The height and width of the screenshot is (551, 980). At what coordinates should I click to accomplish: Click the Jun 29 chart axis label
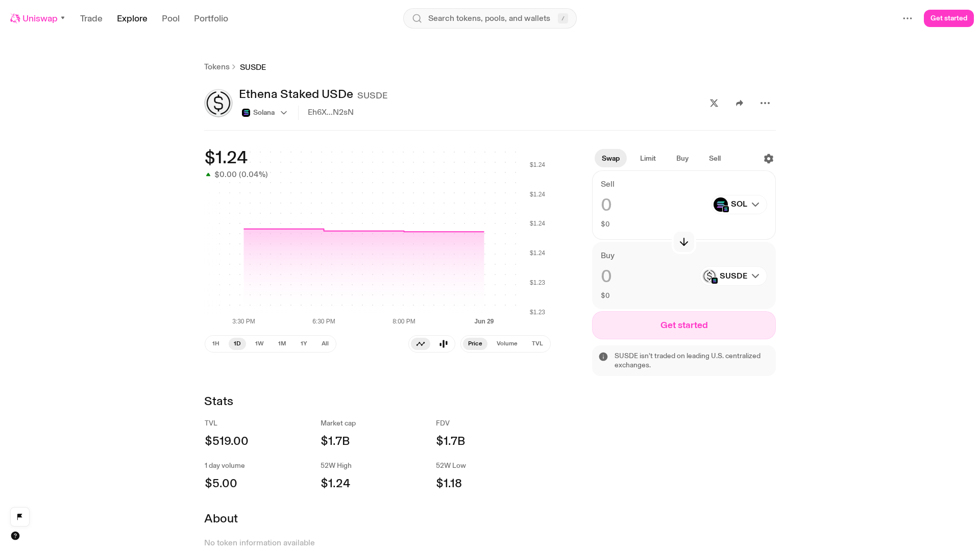pyautogui.click(x=484, y=321)
